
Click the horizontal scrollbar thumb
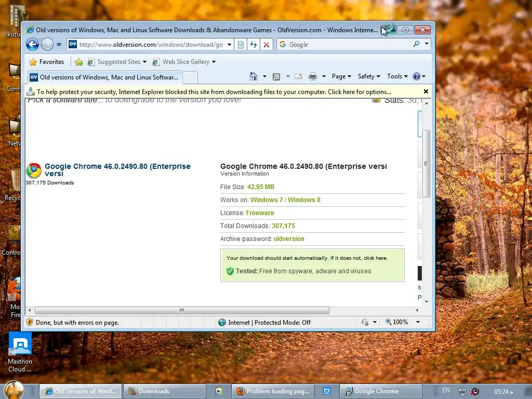pyautogui.click(x=182, y=310)
